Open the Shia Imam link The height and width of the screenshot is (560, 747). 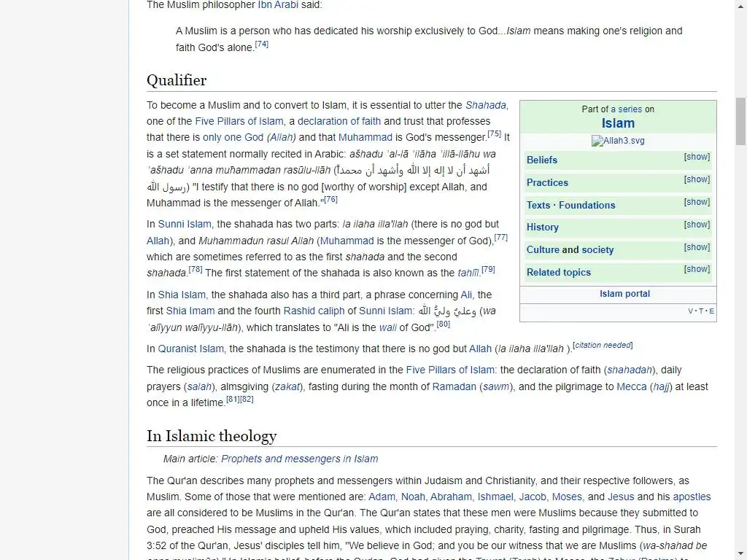190,311
